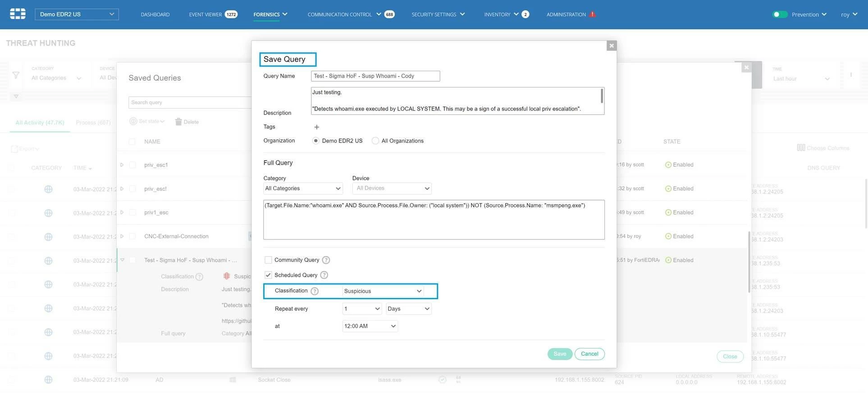Click the Delete trash icon
Image resolution: width=868 pixels, height=398 pixels.
(x=178, y=122)
